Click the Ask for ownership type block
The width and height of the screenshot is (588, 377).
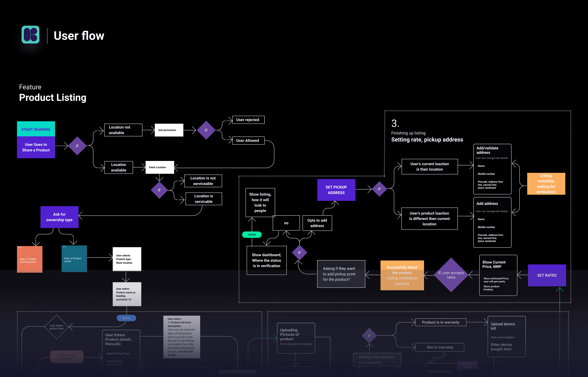point(59,217)
